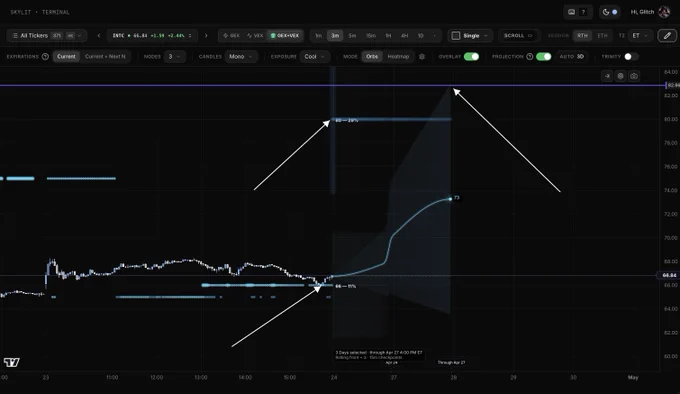Take a chart snapshot with camera icon

[x=634, y=76]
